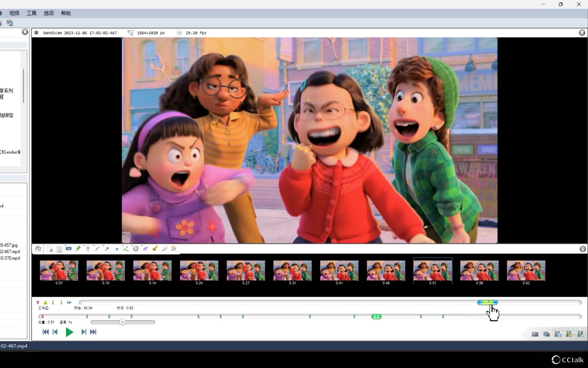Collapse the key images panel
The width and height of the screenshot is (588, 368).
[583, 249]
